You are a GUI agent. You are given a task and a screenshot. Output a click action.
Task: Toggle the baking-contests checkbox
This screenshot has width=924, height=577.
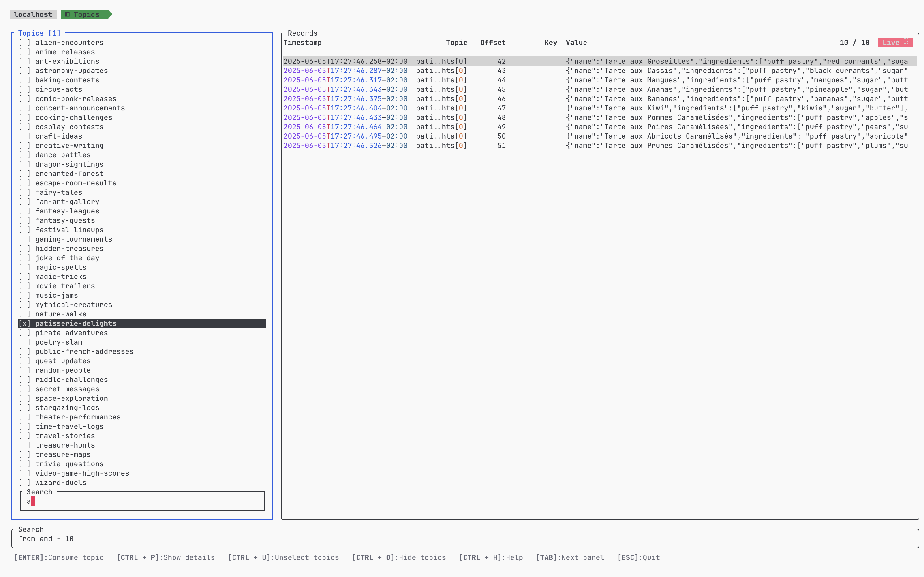point(24,80)
